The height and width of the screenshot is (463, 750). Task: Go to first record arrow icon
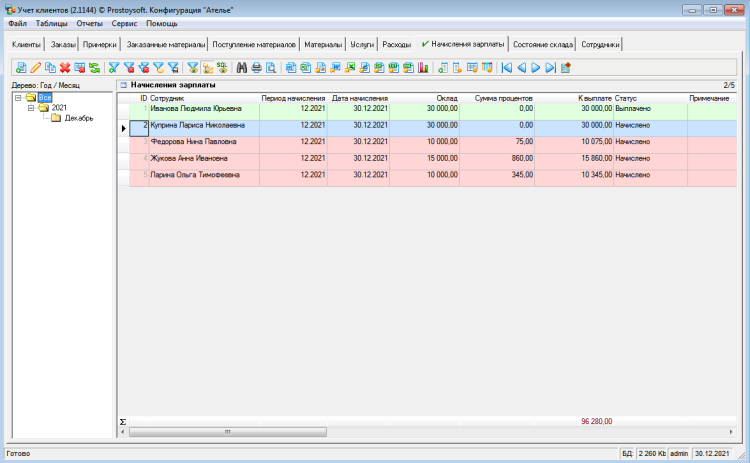(x=507, y=68)
